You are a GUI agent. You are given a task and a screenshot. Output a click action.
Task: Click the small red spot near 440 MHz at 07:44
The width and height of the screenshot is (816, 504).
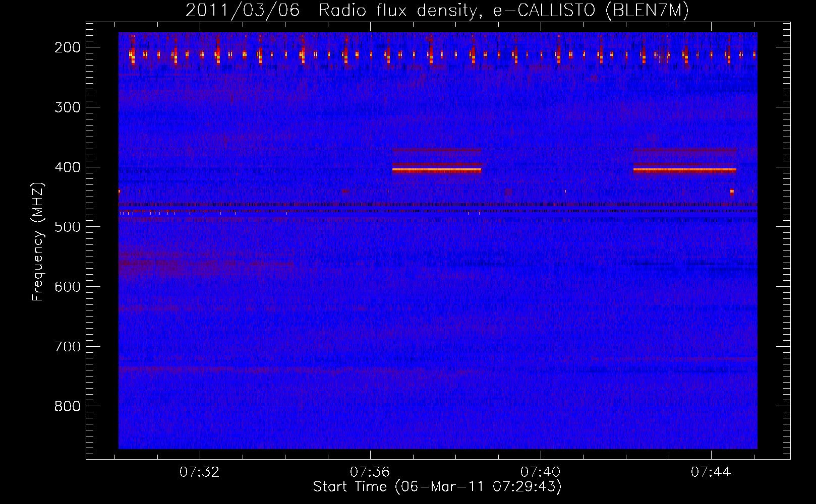coord(732,192)
